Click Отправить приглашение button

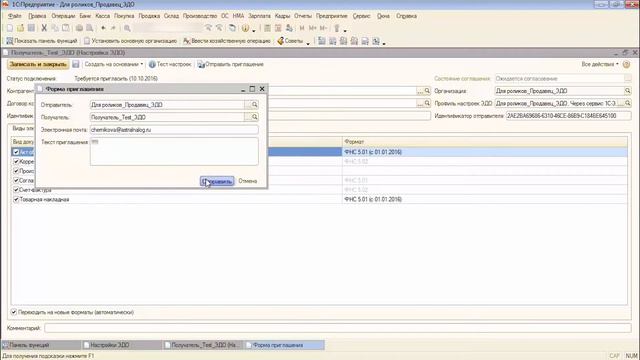(x=231, y=64)
